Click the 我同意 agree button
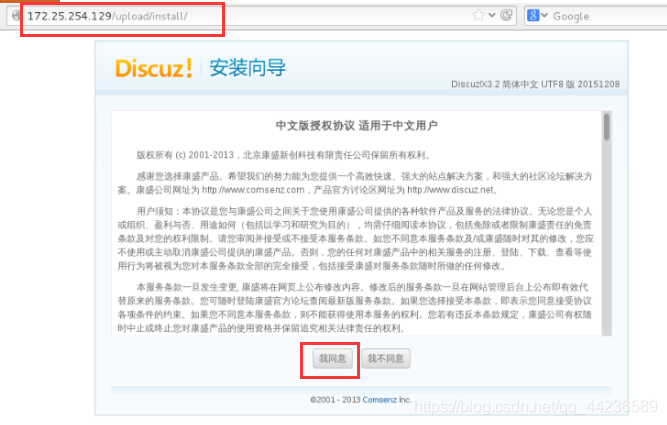The height and width of the screenshot is (425, 667). [333, 359]
